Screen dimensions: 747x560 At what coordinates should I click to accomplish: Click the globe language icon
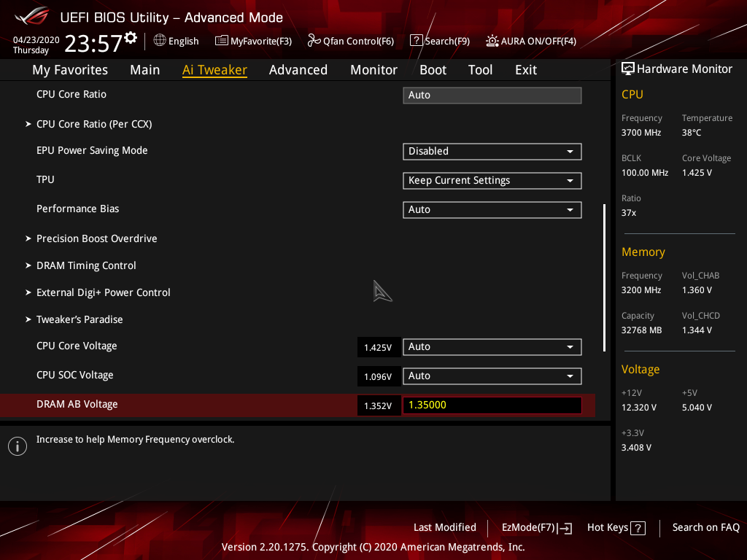click(160, 41)
